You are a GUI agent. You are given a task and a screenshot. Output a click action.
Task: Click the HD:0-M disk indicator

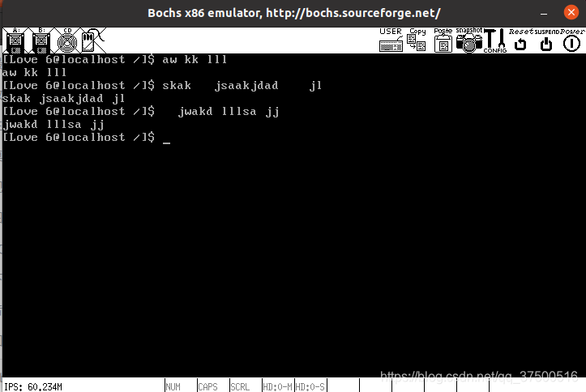[278, 386]
